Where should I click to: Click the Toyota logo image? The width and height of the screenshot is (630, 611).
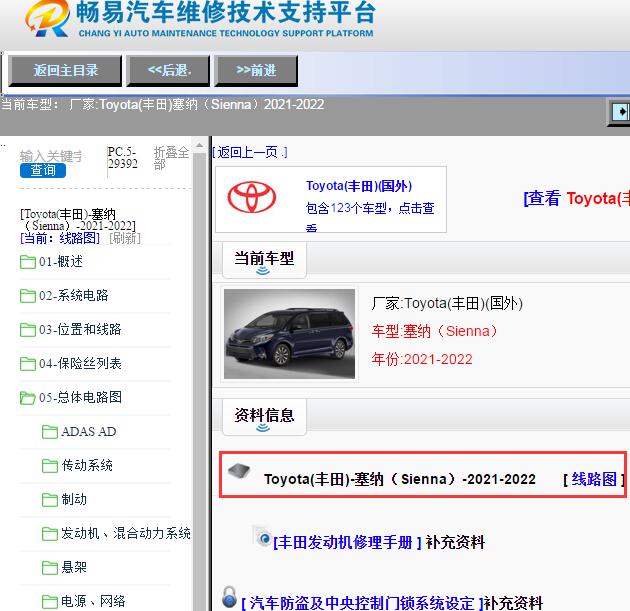(252, 197)
